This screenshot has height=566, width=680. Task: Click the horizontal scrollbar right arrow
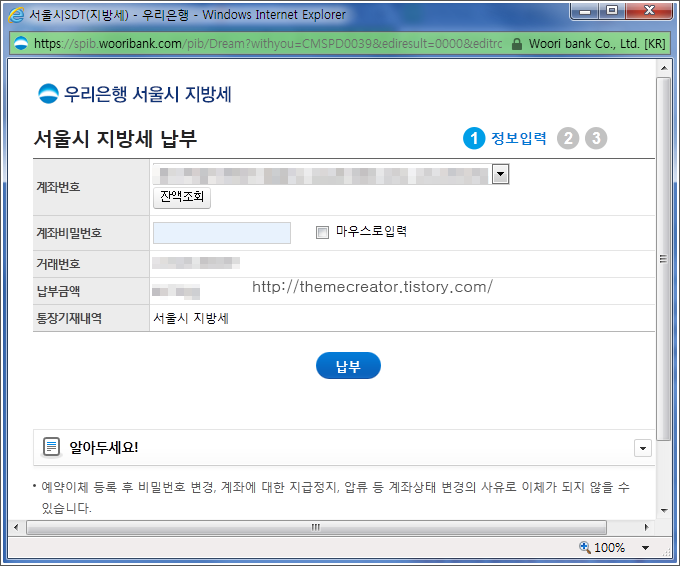click(647, 527)
